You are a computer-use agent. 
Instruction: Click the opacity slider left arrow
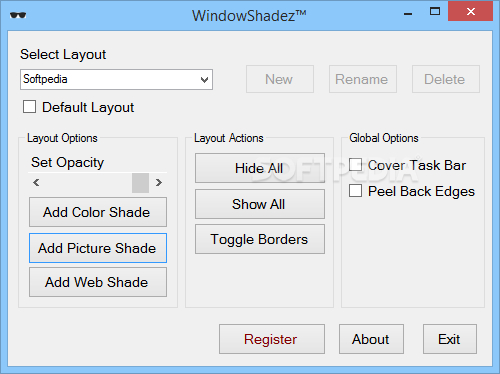click(x=36, y=183)
